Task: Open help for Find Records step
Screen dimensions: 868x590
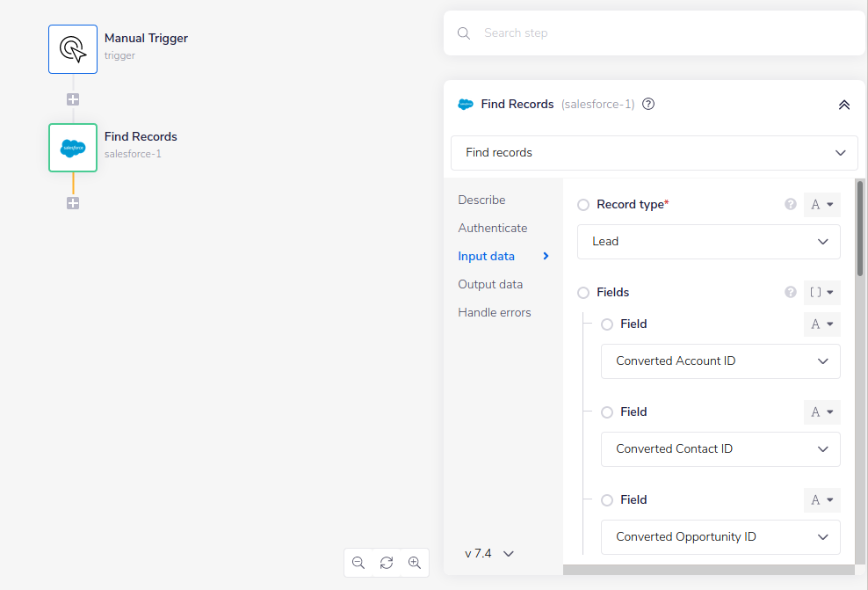Action: 647,104
